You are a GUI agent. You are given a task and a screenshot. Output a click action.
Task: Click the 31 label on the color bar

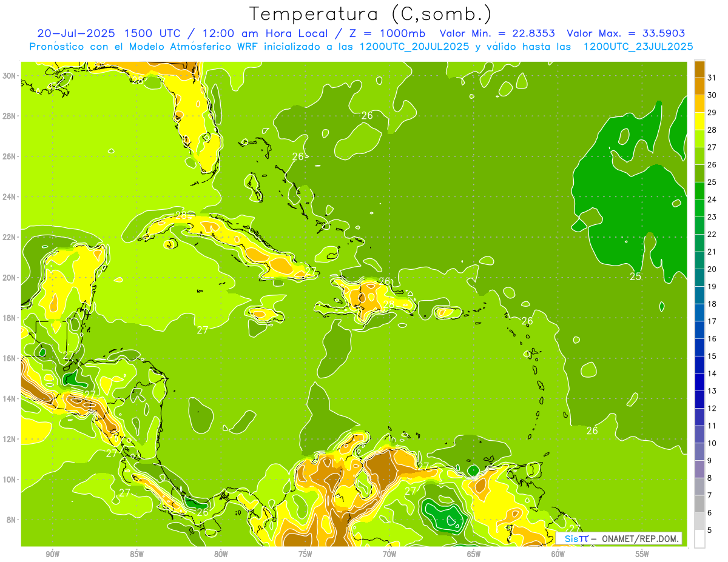pyautogui.click(x=712, y=78)
